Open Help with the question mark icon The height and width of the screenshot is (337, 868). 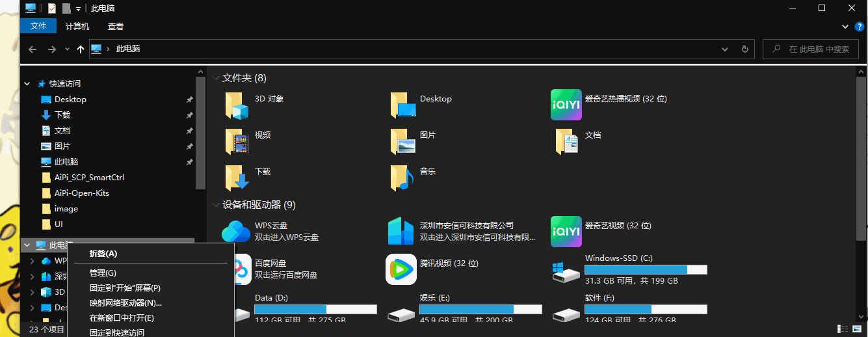(x=860, y=27)
